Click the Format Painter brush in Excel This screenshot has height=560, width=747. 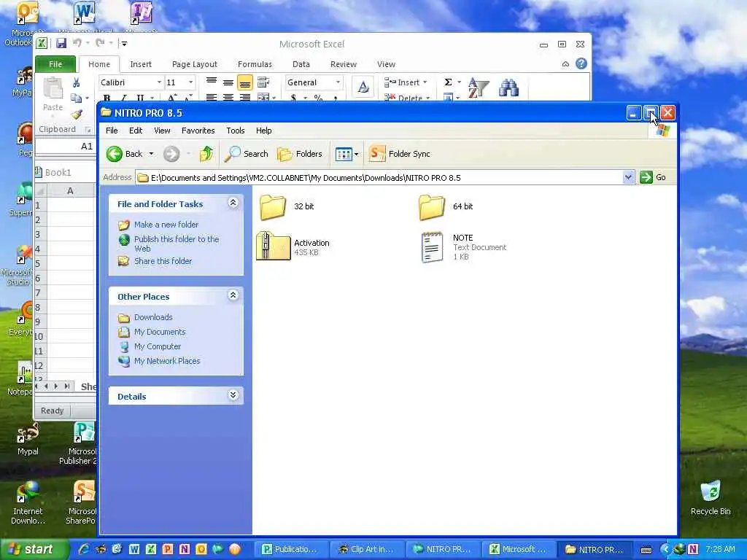pos(77,114)
